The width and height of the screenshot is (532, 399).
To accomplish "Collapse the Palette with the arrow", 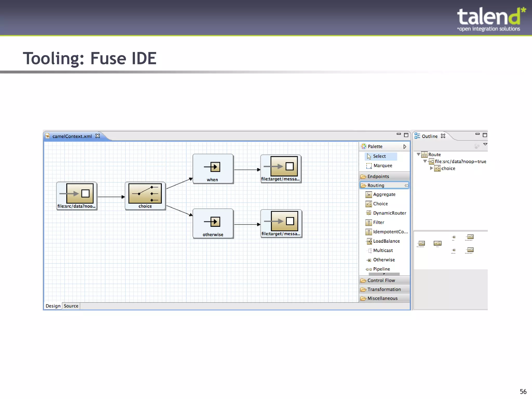I will click(x=405, y=147).
